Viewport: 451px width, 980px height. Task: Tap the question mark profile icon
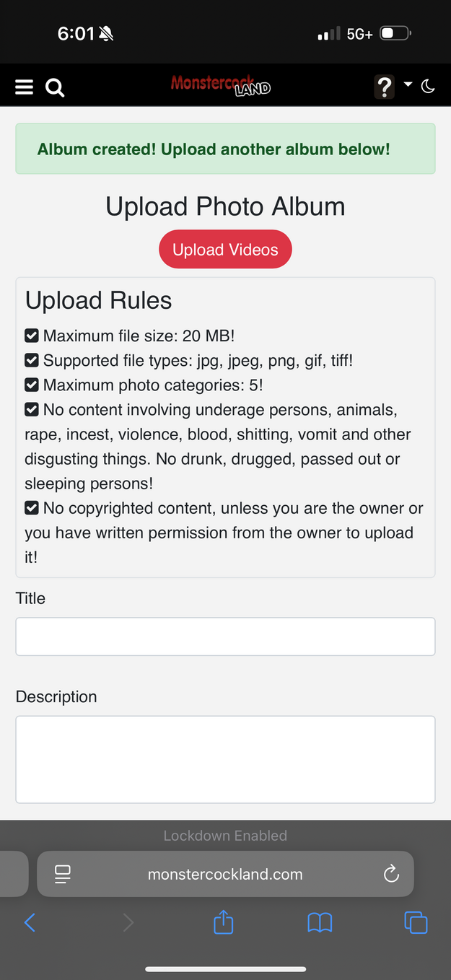[x=384, y=87]
